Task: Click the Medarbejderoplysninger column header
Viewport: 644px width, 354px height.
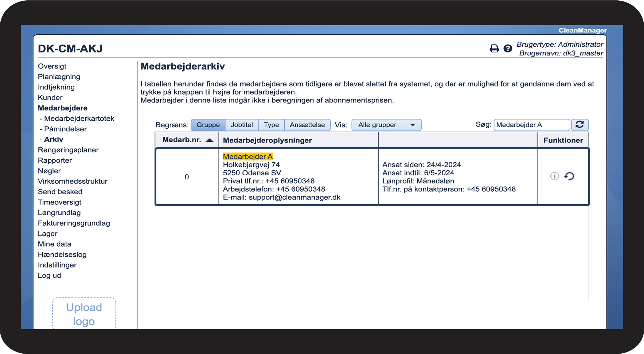Action: point(267,140)
